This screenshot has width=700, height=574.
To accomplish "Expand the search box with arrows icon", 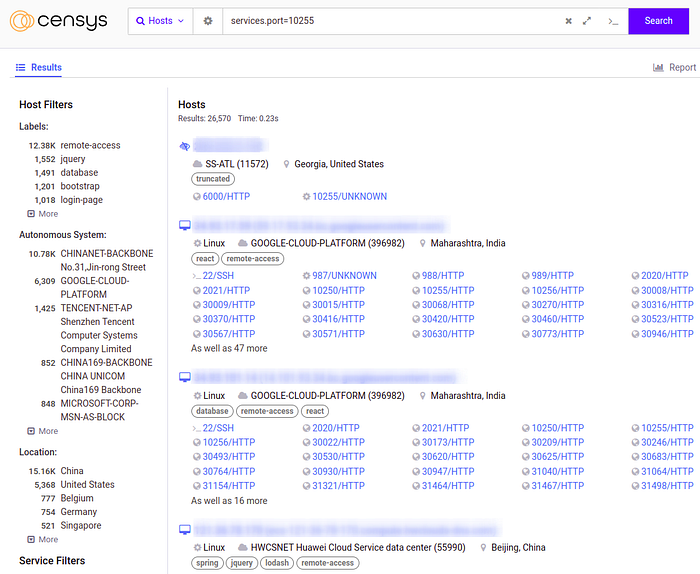I will [587, 21].
